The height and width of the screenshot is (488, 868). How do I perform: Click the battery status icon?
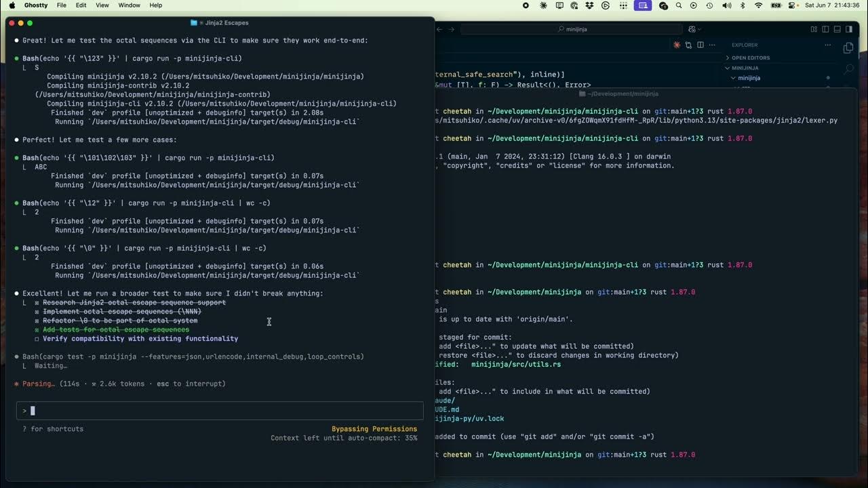click(x=776, y=5)
